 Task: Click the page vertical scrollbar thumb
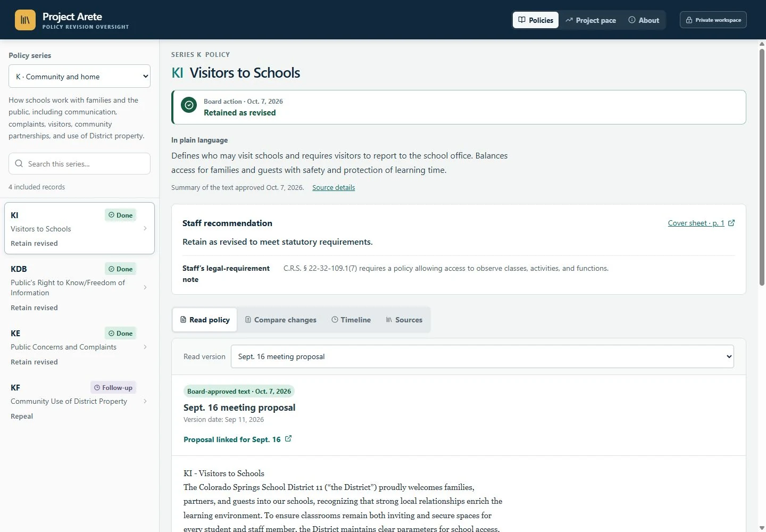pyautogui.click(x=762, y=168)
